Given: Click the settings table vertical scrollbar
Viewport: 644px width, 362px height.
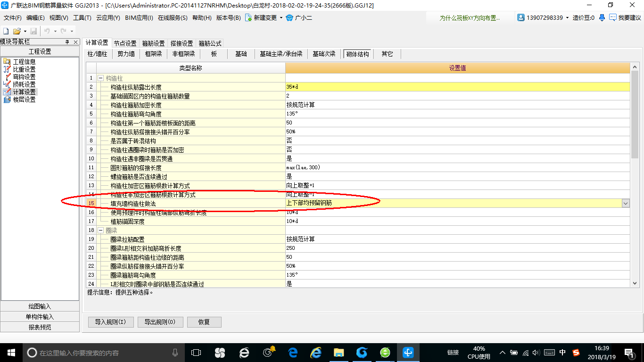Looking at the screenshot, I should (x=635, y=115).
